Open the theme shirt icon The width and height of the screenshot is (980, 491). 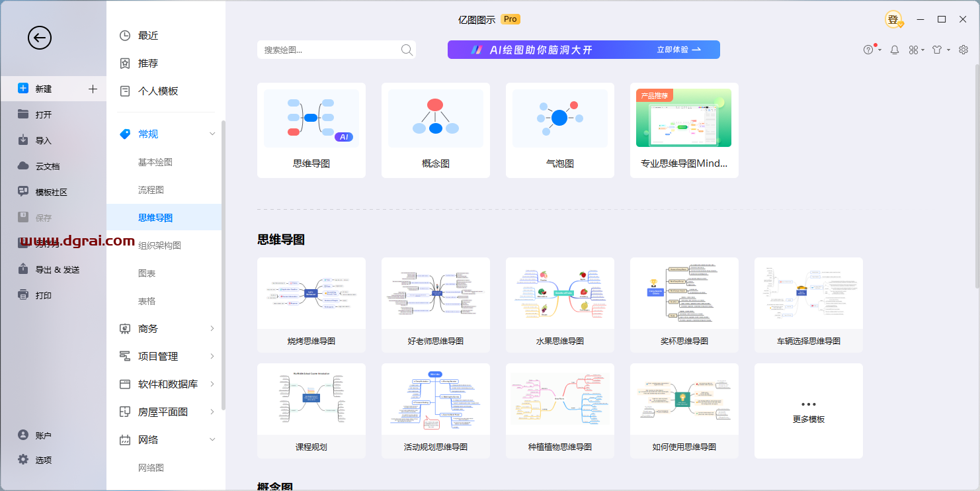[937, 50]
